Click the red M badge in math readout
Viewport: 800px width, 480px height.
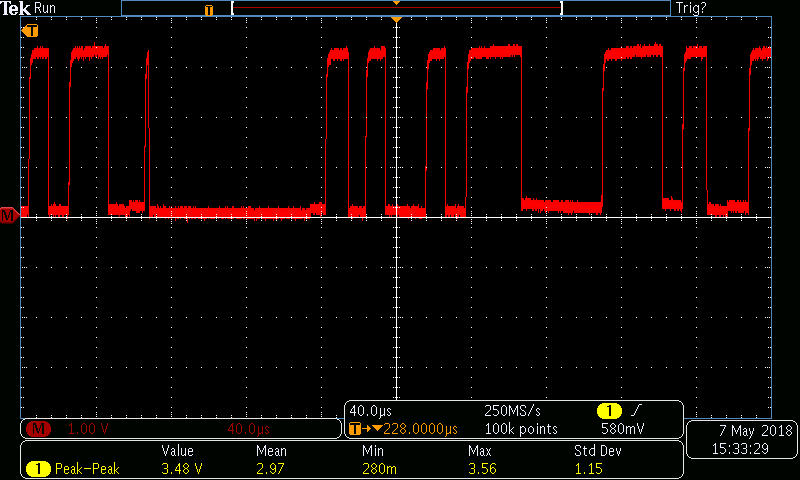[x=38, y=429]
